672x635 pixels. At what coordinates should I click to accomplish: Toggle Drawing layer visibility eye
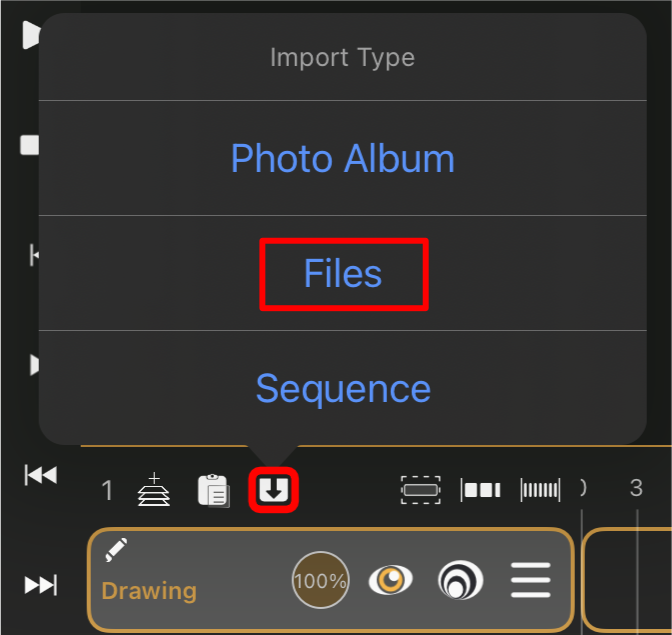point(390,580)
